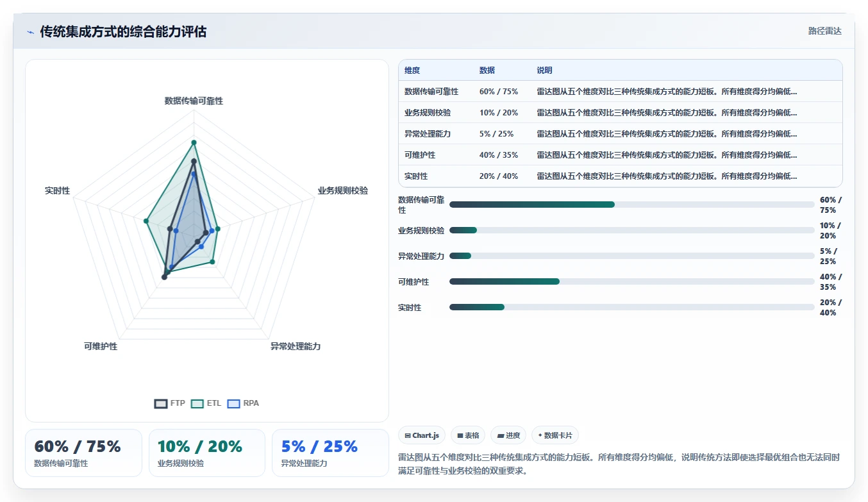This screenshot has height=502, width=868.
Task: Click the 维度 table column header
Action: (x=412, y=71)
